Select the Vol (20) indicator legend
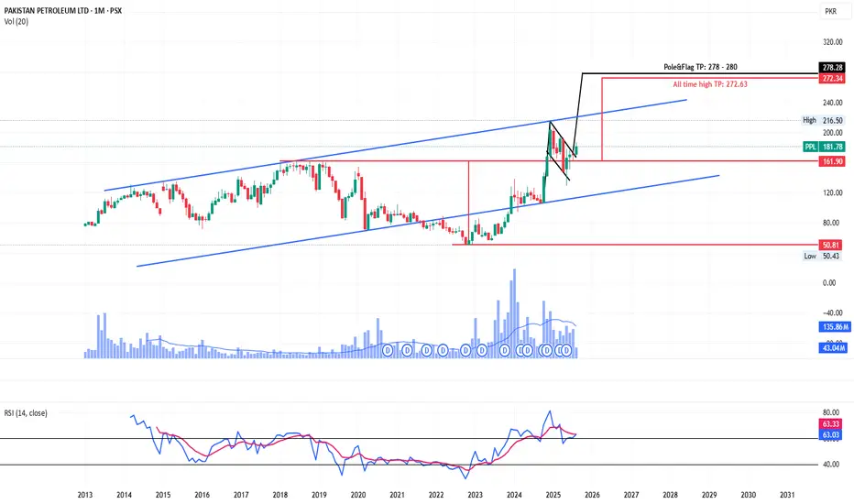 pyautogui.click(x=16, y=21)
